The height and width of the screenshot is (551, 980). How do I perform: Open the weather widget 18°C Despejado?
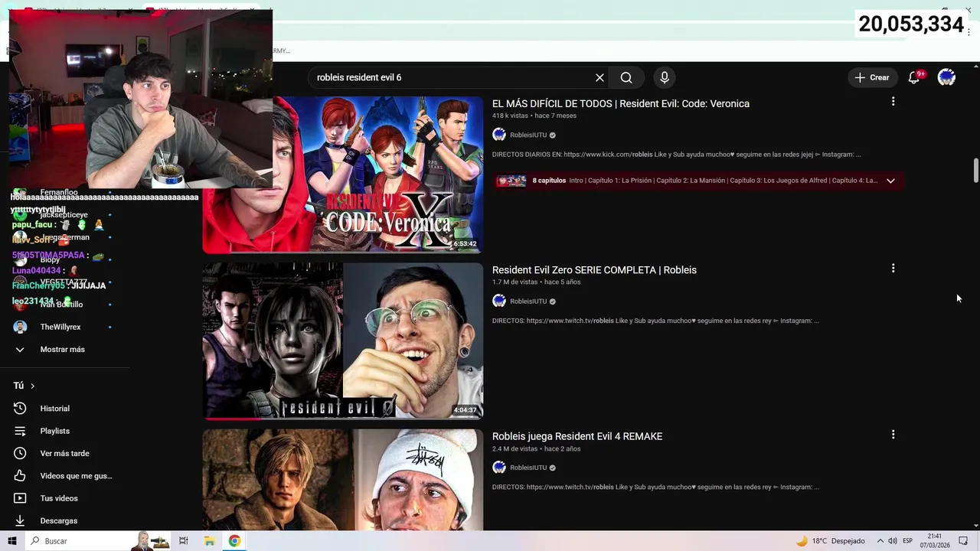[830, 541]
